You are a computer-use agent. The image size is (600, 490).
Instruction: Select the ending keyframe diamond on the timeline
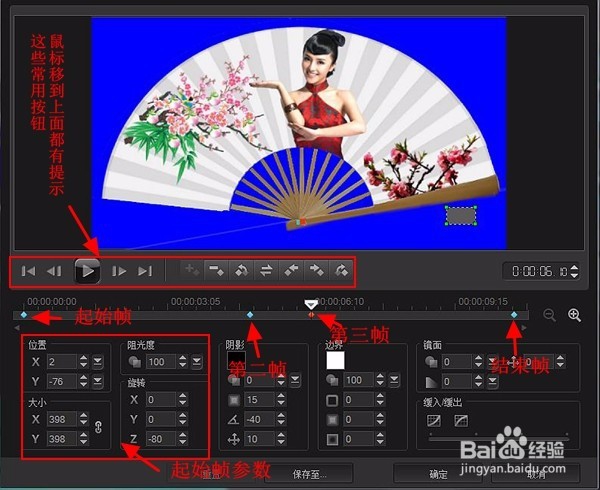(x=514, y=314)
